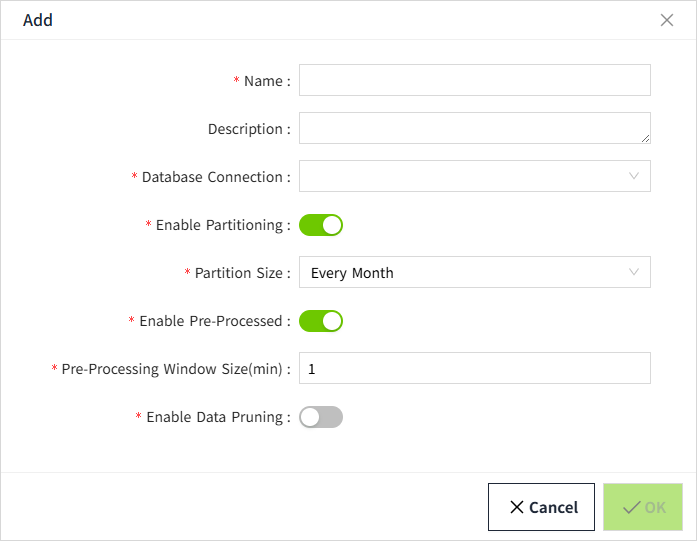Click the Database Connection chevron arrow
This screenshot has width=697, height=541.
pos(634,176)
